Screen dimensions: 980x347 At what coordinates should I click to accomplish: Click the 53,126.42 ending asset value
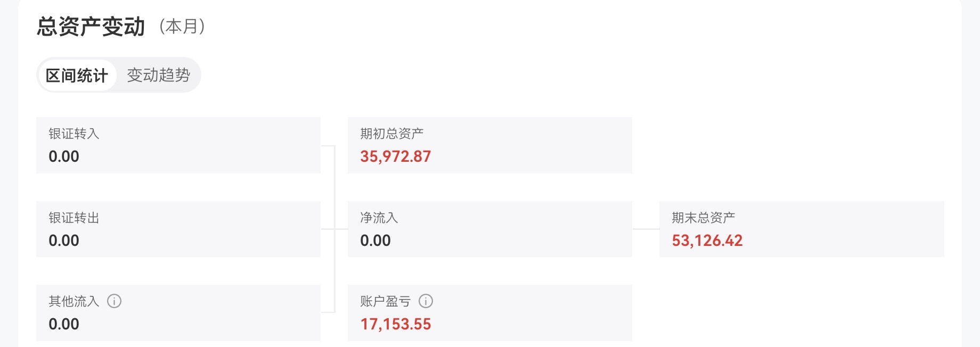point(707,241)
